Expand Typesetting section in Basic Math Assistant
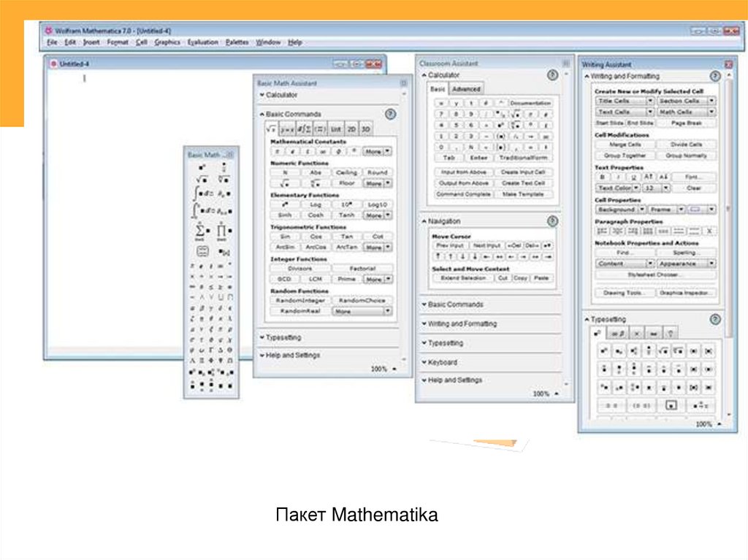Image resolution: width=748 pixels, height=560 pixels. [x=280, y=337]
